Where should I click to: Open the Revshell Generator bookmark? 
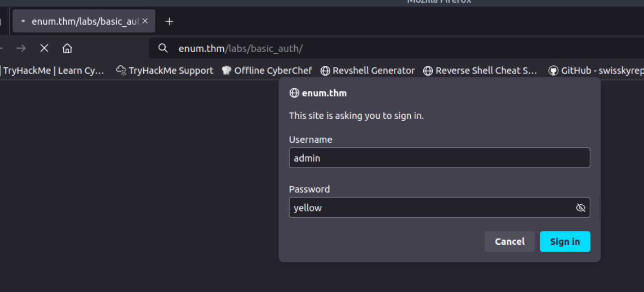coord(368,71)
